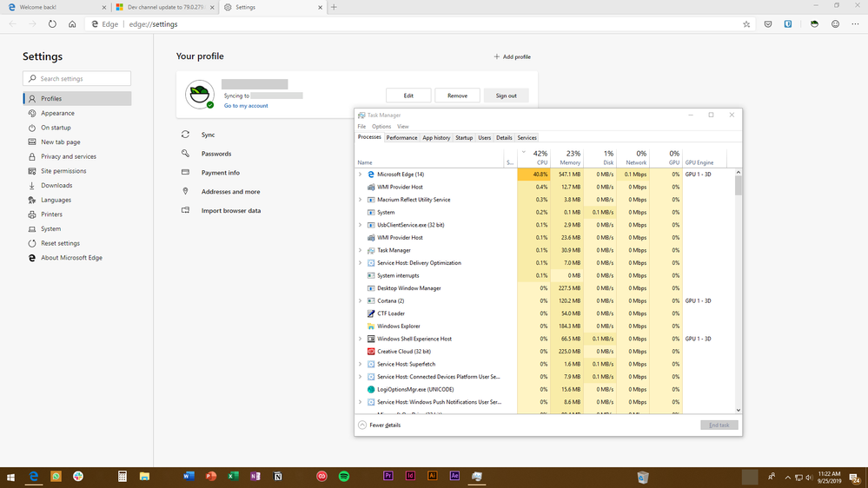868x488 pixels.
Task: Switch to the Startup tab
Action: (464, 138)
